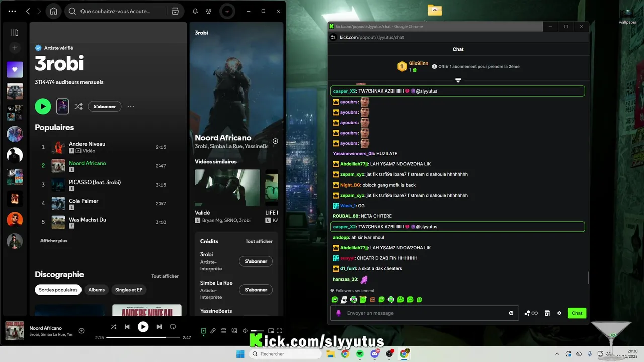644x362 pixels.
Task: Toggle shuffle in the bottom player bar
Action: [114, 327]
